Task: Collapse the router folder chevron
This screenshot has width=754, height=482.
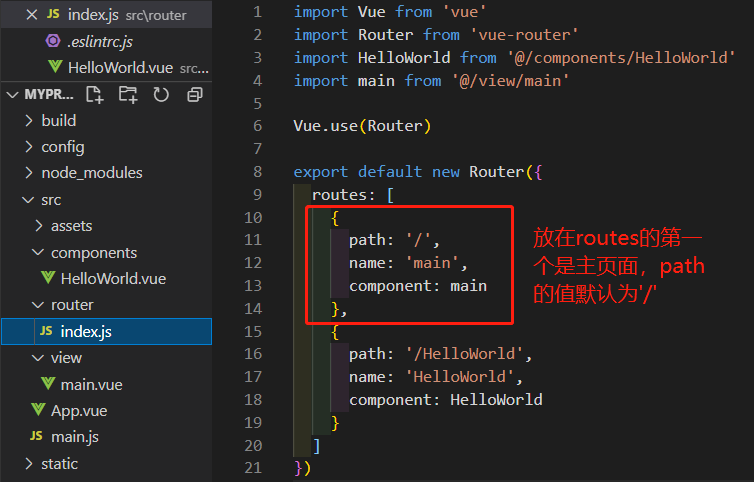Action: (x=38, y=304)
